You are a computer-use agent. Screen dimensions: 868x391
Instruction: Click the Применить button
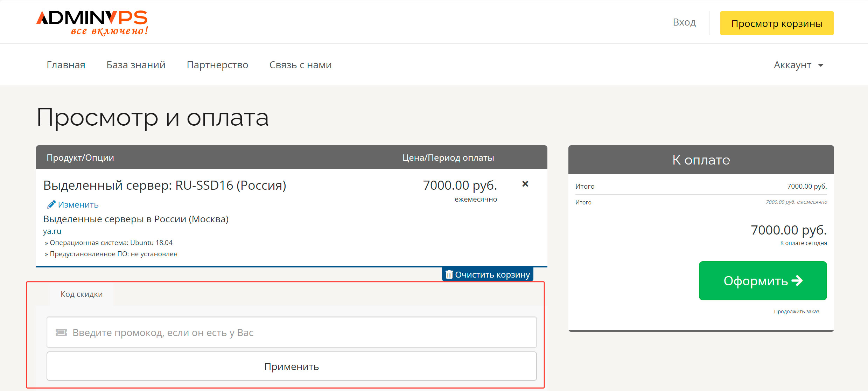point(292,366)
